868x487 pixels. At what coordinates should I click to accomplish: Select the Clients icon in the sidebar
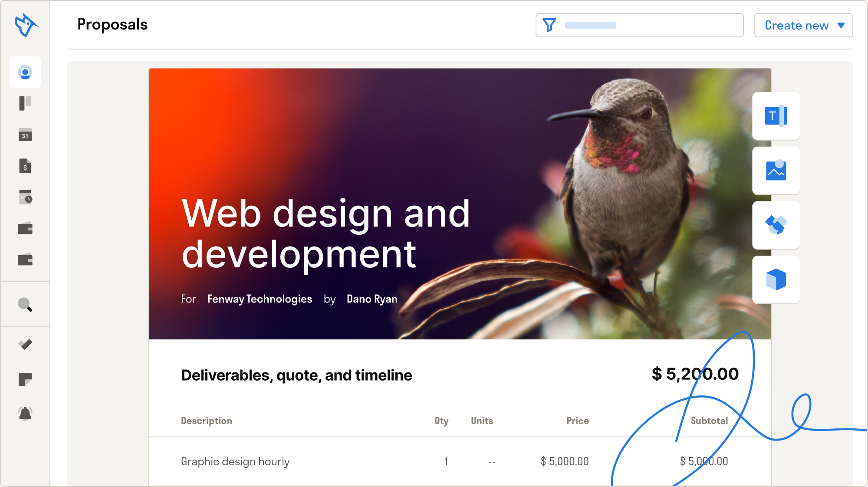click(25, 72)
